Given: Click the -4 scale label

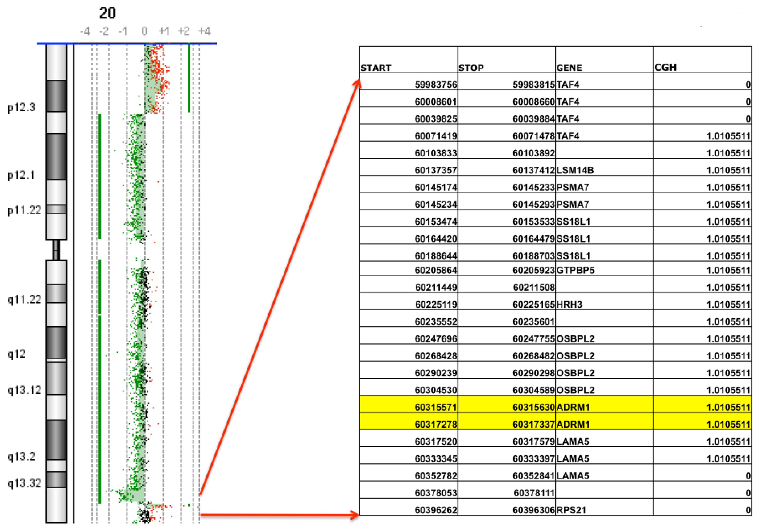Looking at the screenshot, I should click(x=85, y=31).
